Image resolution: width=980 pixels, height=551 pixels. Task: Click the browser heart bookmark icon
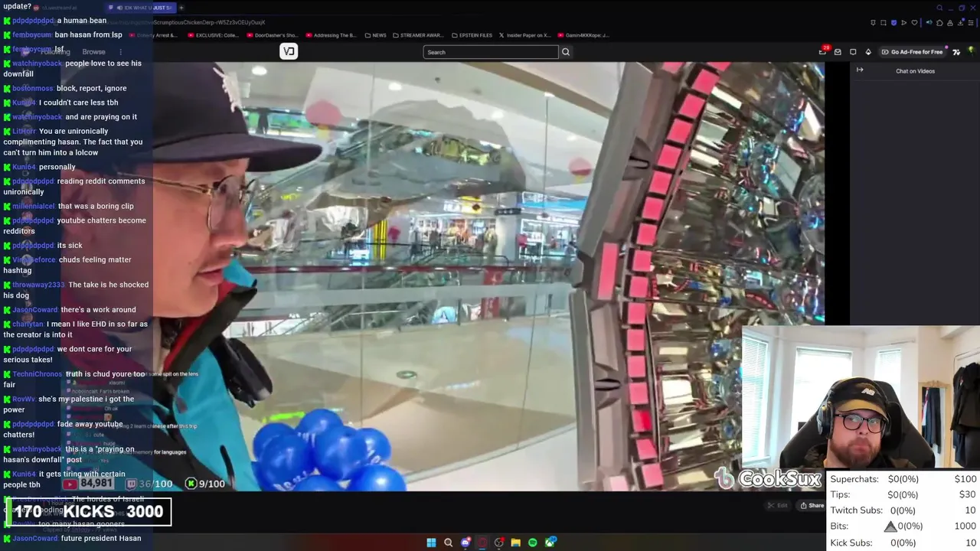click(914, 23)
